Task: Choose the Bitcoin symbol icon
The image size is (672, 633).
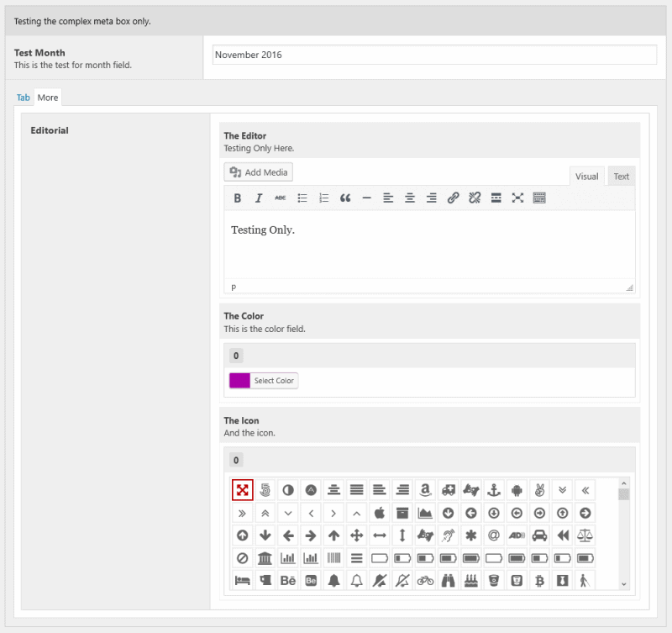Action: pyautogui.click(x=539, y=581)
